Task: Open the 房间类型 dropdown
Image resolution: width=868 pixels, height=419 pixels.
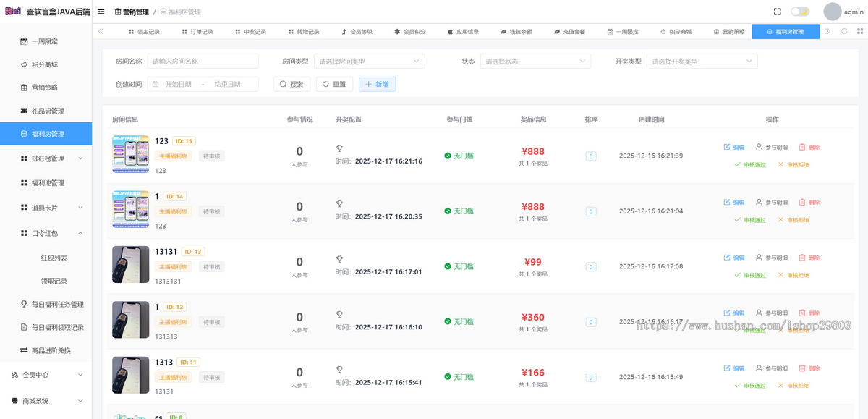Action: (x=369, y=62)
